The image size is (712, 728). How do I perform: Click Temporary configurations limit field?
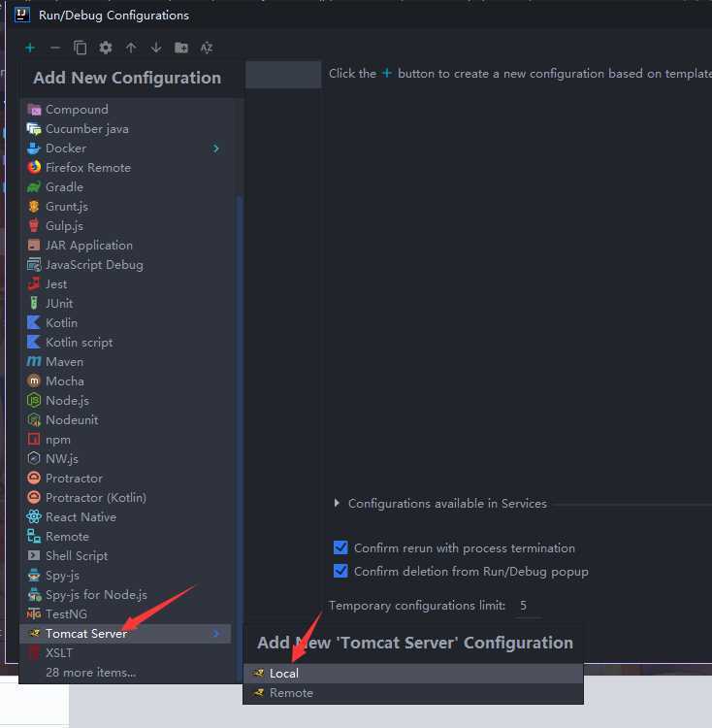click(529, 606)
